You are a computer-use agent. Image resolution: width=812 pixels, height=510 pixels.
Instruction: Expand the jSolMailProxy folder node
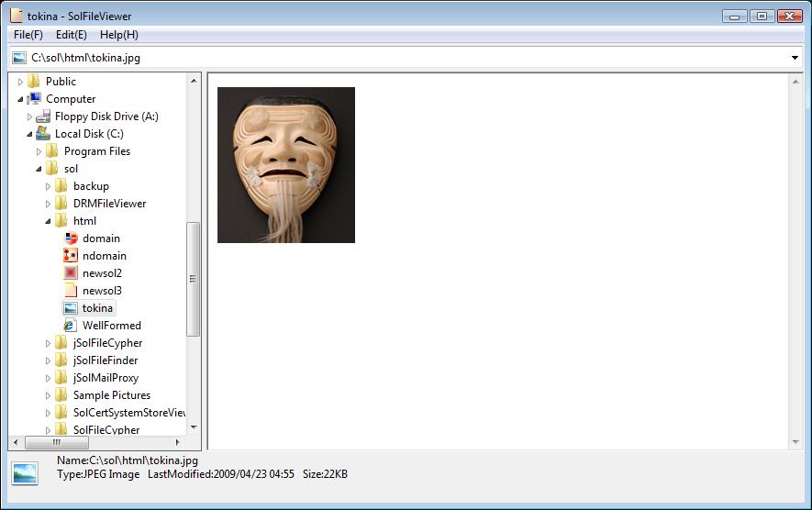tap(48, 379)
